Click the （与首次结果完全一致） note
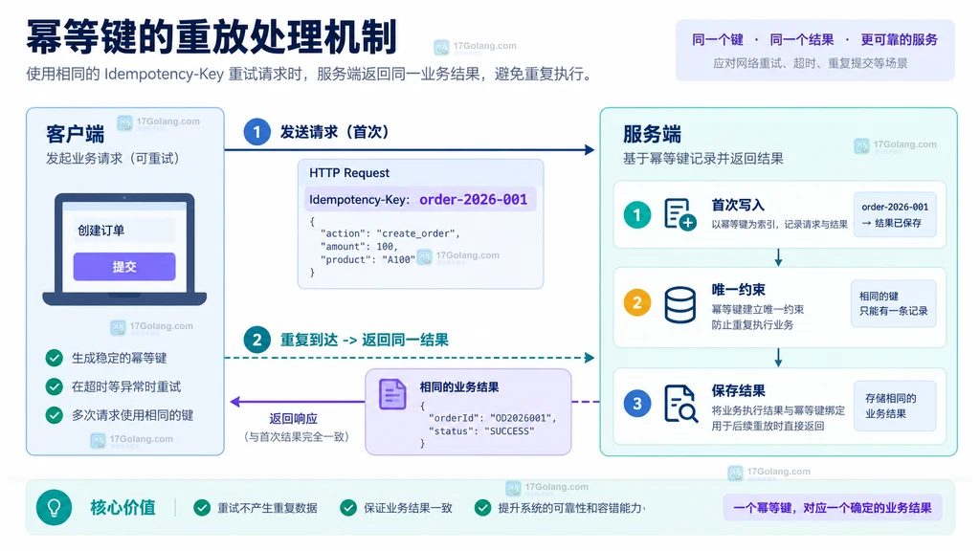This screenshot has height=551, width=980. pyautogui.click(x=297, y=436)
